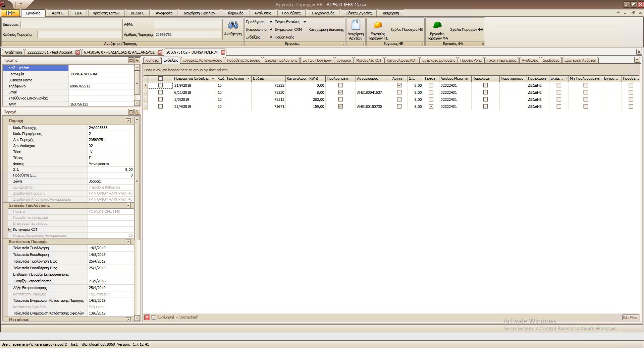Uncheck Τελική box for the 25/4/2019 row
644x348 pixels.
[431, 107]
